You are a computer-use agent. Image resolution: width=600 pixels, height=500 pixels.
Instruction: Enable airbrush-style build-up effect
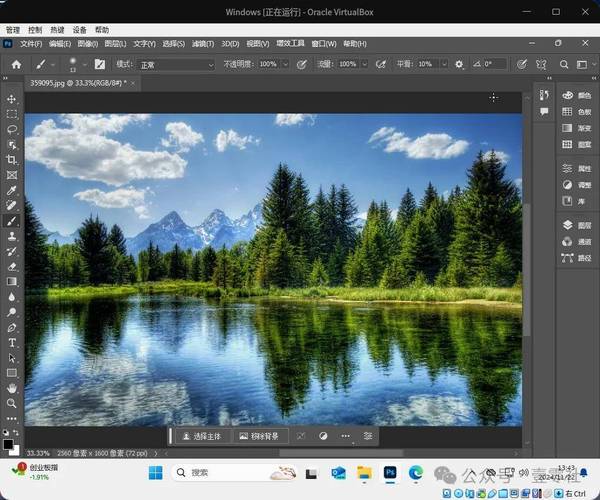[379, 64]
